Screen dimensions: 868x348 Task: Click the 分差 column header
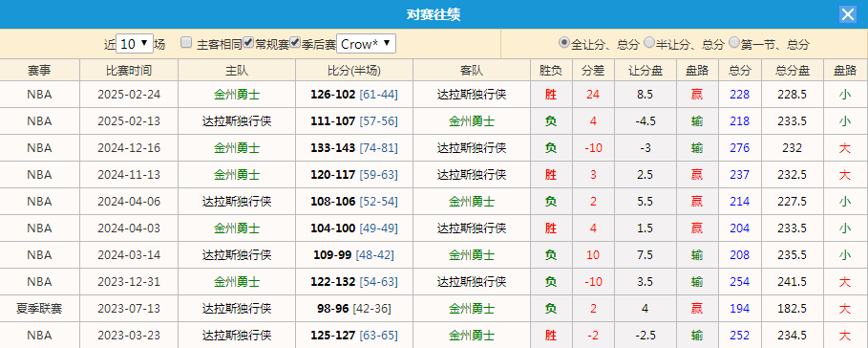(x=593, y=71)
